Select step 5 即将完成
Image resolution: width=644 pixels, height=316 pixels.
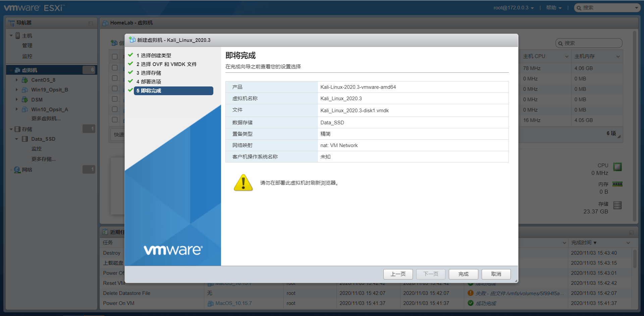(173, 91)
